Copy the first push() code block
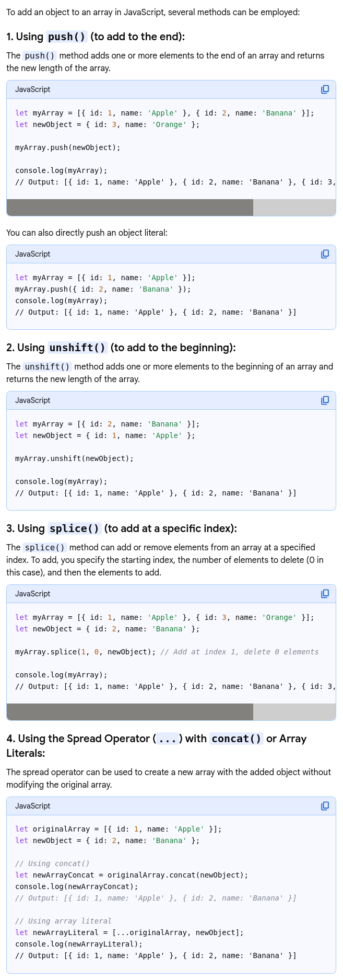The width and height of the screenshot is (343, 980). 325,89
